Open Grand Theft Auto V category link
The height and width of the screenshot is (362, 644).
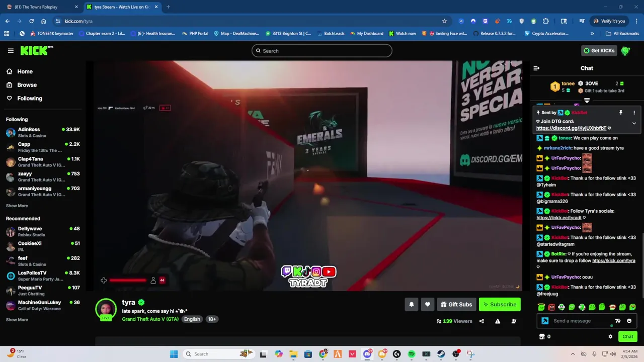click(x=150, y=319)
